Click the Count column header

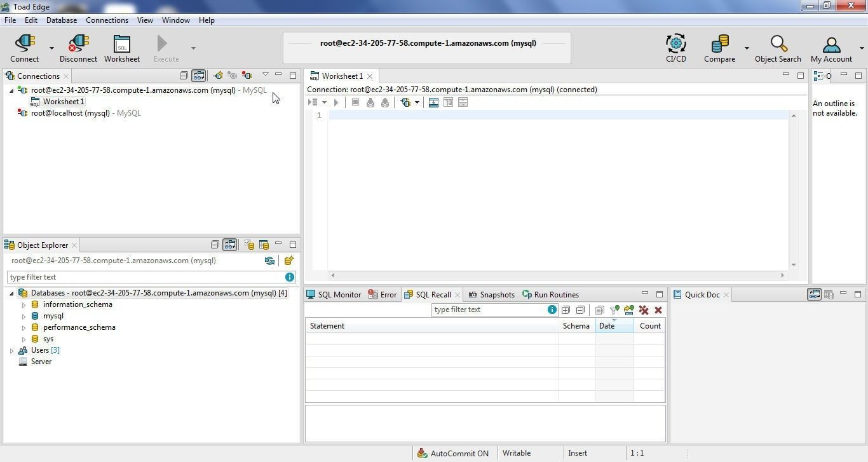tap(649, 326)
